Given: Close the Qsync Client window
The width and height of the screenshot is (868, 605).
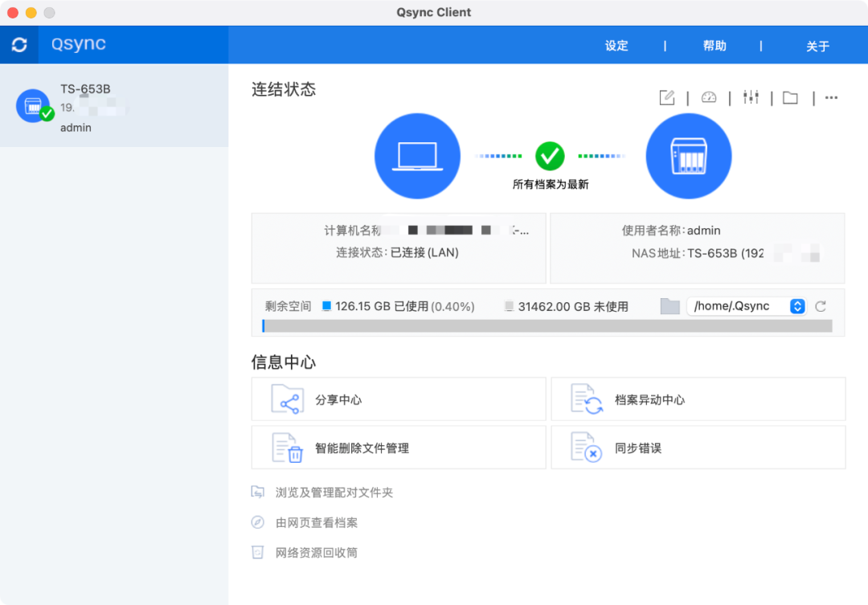Looking at the screenshot, I should coord(13,13).
